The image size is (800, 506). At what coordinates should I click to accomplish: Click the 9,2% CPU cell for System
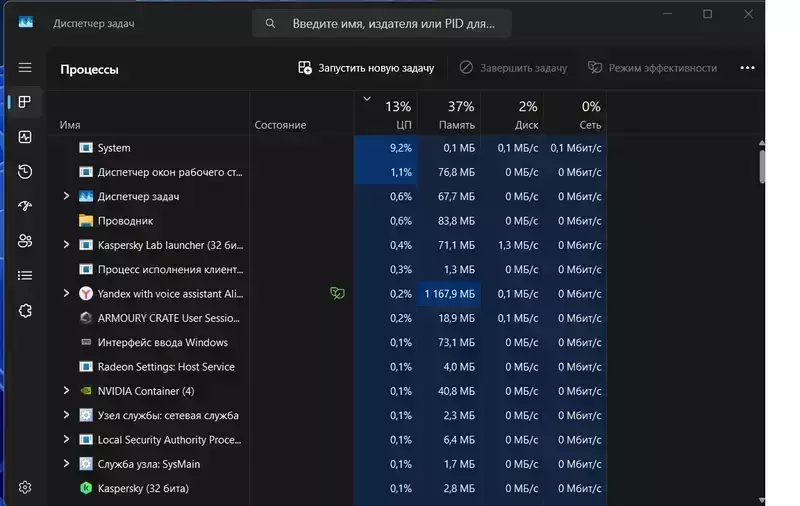(386, 148)
